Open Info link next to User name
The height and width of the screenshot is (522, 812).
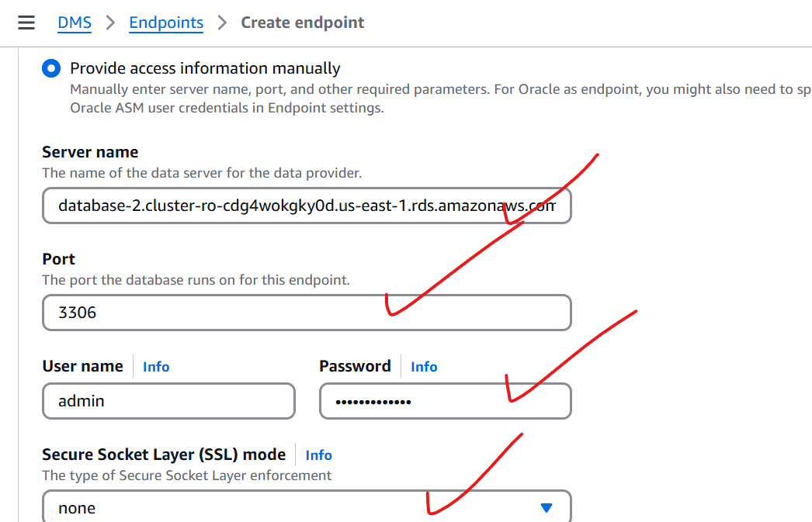click(156, 367)
